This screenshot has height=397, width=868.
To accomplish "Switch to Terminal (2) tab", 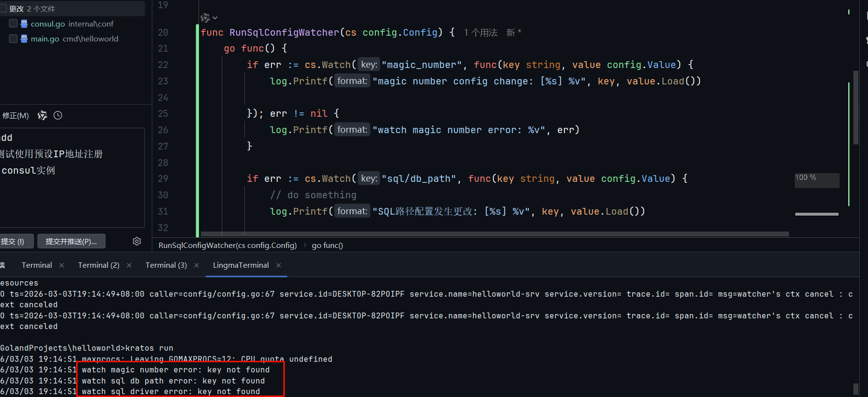I will 98,265.
